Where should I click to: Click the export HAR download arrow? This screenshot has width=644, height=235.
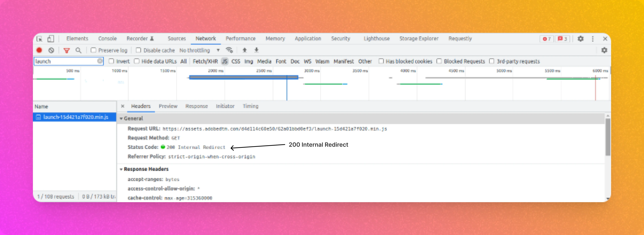pos(256,50)
